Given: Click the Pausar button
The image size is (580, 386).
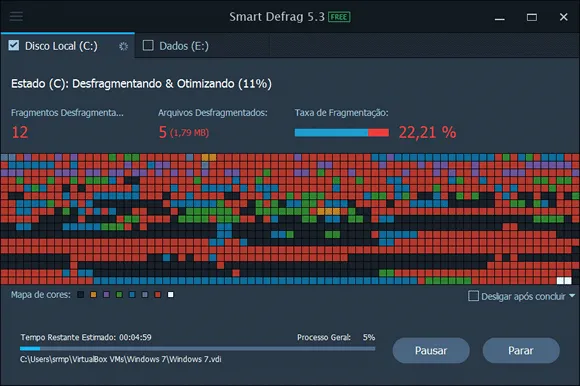Looking at the screenshot, I should point(431,351).
